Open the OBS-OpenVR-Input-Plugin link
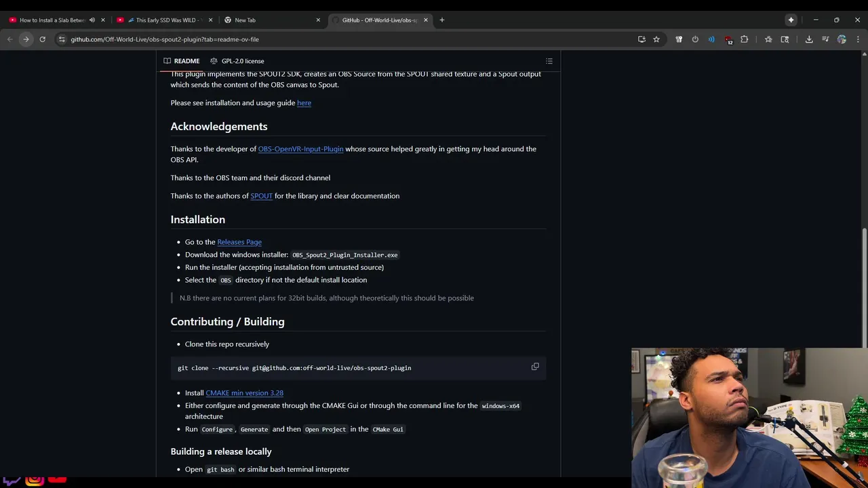The image size is (868, 488). [300, 149]
